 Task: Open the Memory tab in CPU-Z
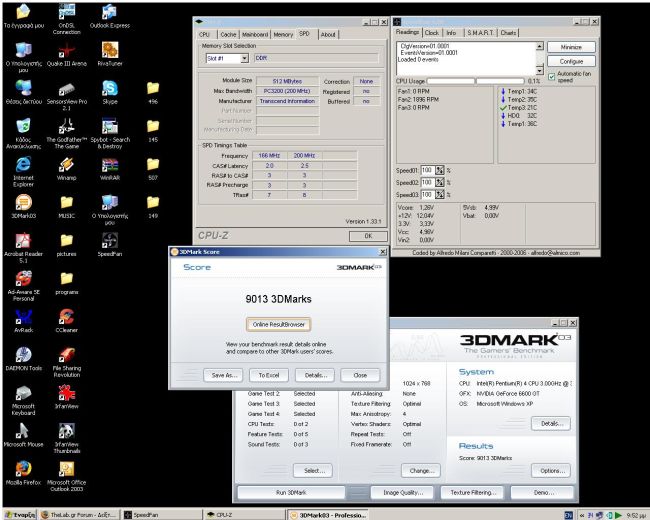point(283,34)
